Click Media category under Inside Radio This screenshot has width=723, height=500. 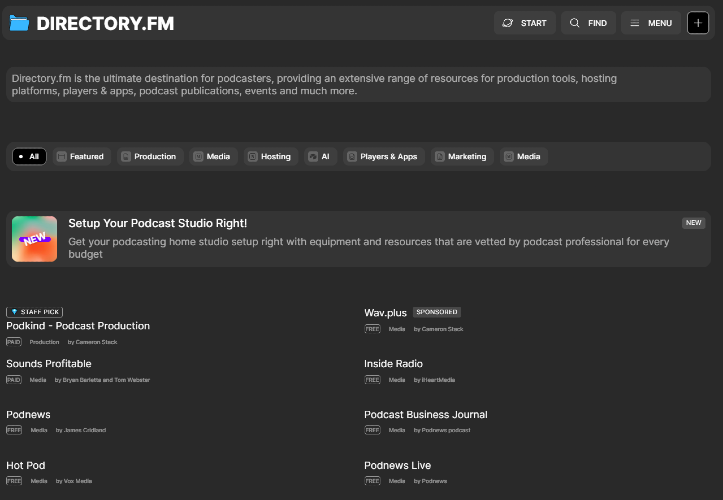(397, 380)
